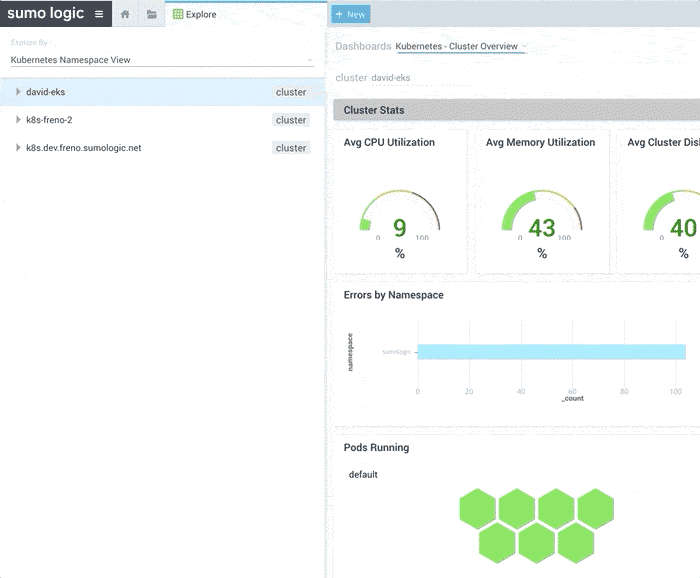Open the Explore By dropdown
This screenshot has width=700, height=578.
(x=162, y=60)
